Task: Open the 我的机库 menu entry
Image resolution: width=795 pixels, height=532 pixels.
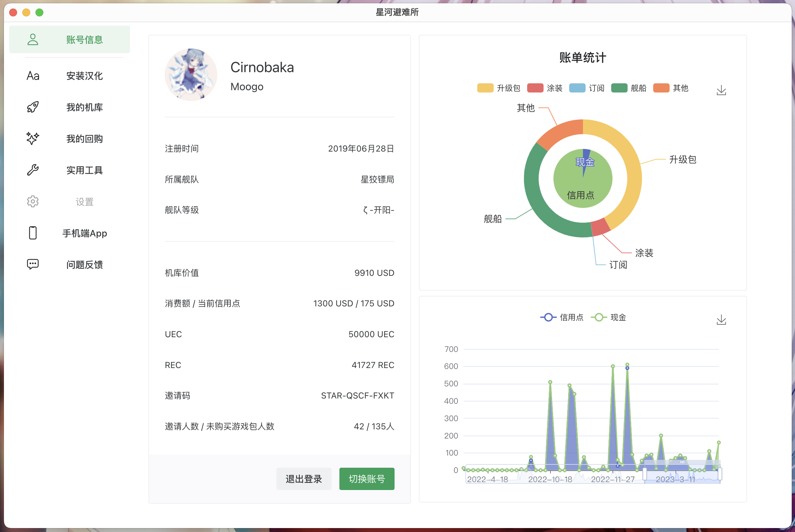Action: click(85, 107)
